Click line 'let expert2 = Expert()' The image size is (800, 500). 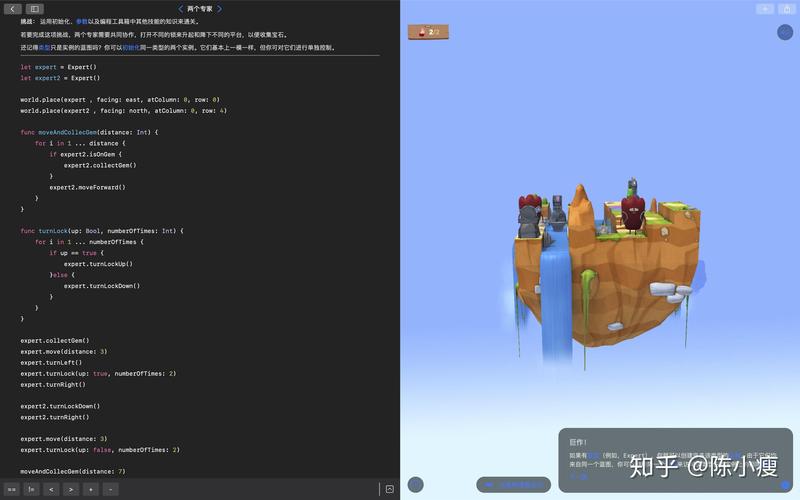point(60,78)
